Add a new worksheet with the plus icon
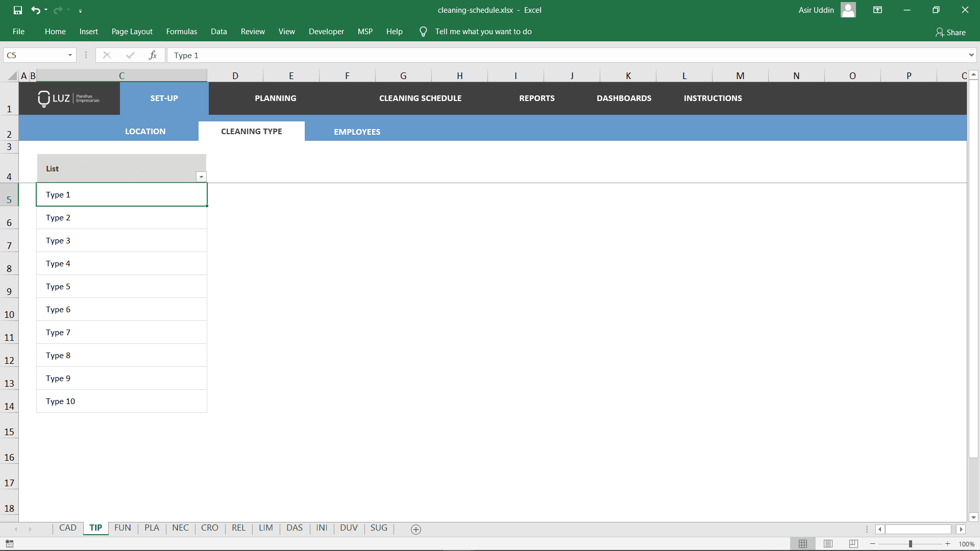Screen dimensions: 980x551 point(416,530)
